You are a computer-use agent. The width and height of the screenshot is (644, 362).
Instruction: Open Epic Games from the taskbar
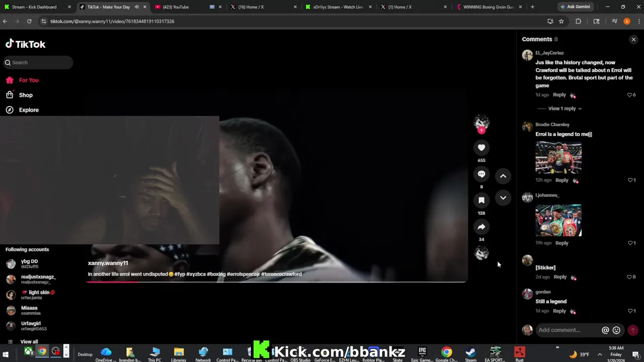click(422, 353)
